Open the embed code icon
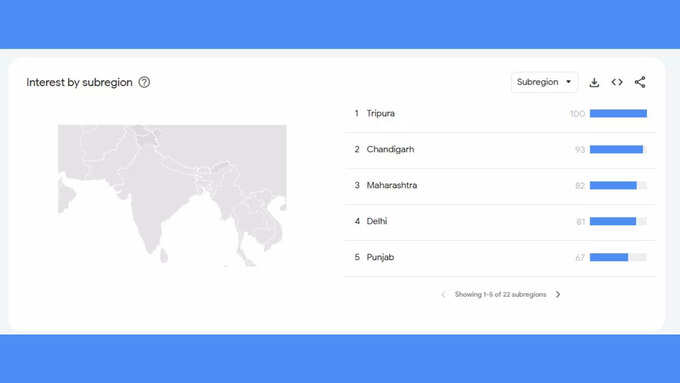Screen dimensions: 680x383 pyautogui.click(x=617, y=82)
